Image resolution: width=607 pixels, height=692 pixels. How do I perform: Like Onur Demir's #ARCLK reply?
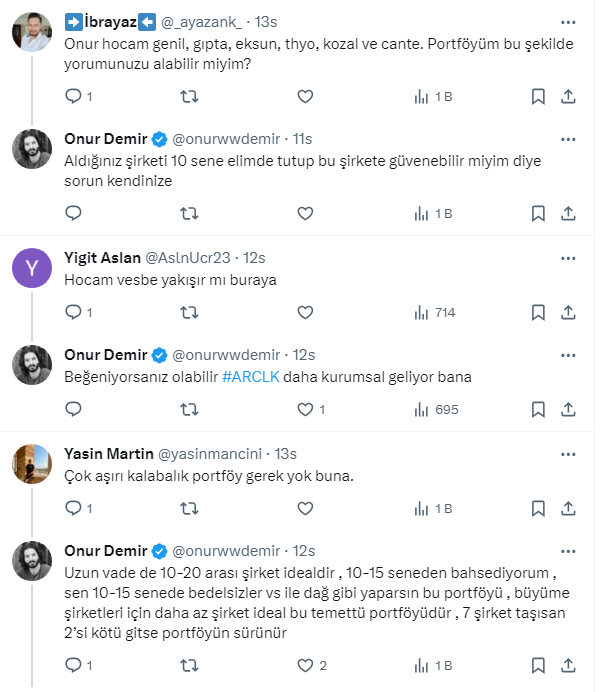pos(306,410)
